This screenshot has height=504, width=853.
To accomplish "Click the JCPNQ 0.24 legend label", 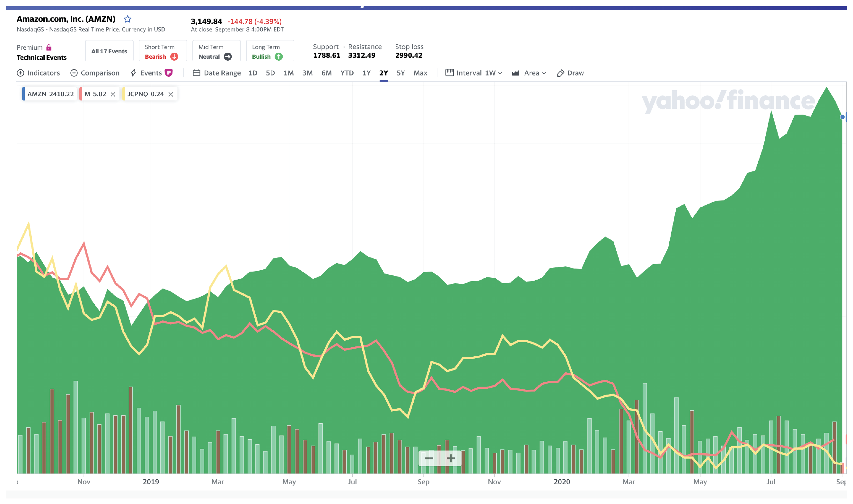I will [x=145, y=94].
